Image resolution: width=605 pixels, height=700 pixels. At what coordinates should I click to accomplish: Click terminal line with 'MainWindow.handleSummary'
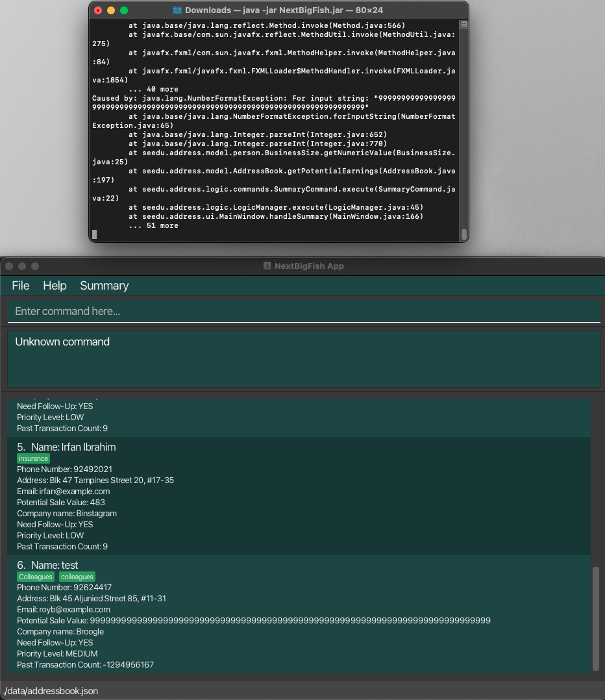click(276, 216)
